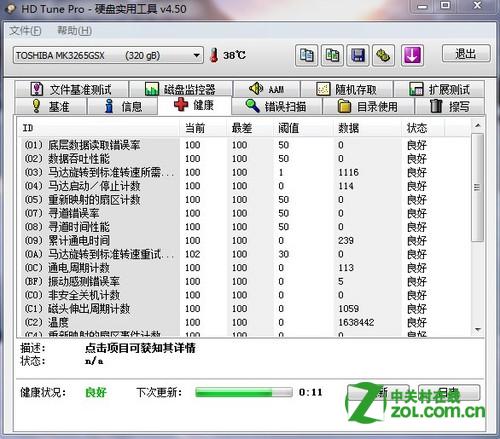
Task: Select row (C1) 磁头伸出周期计数
Action: [245, 309]
